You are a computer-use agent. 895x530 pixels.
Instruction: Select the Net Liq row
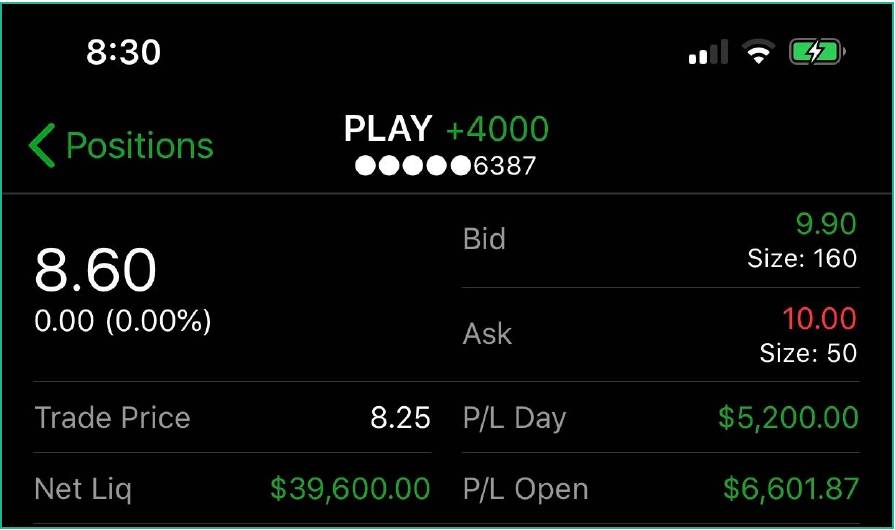point(232,489)
